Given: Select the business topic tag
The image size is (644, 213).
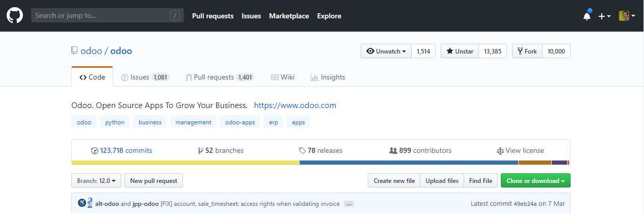Looking at the screenshot, I should click(x=150, y=122).
